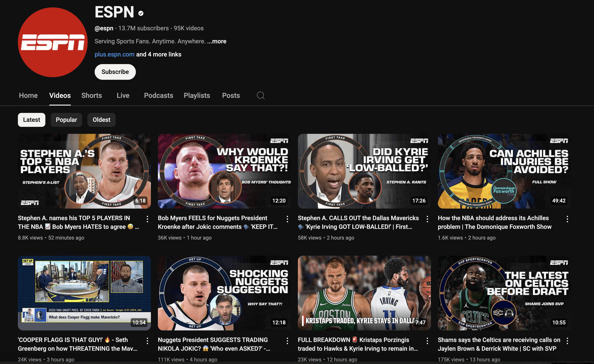Play the Cooper Flagg Mavericks Get Up thumbnail
Screen dimensions: 594x364
point(84,293)
